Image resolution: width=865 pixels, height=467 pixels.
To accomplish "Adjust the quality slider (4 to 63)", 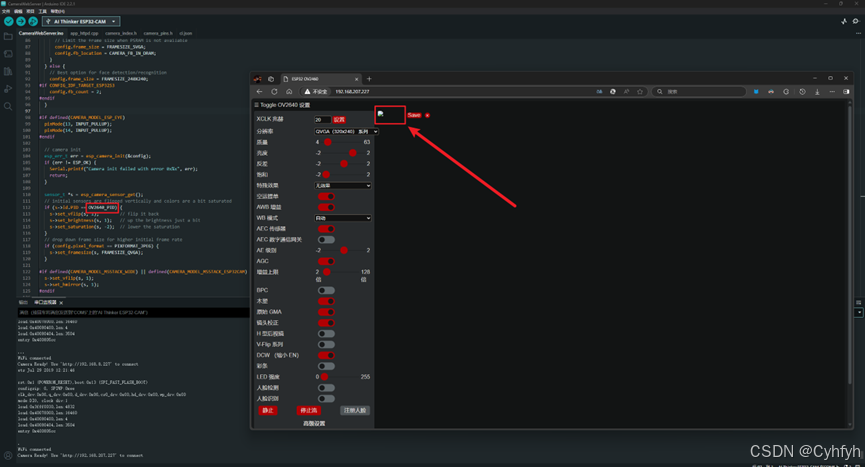I will coord(343,142).
